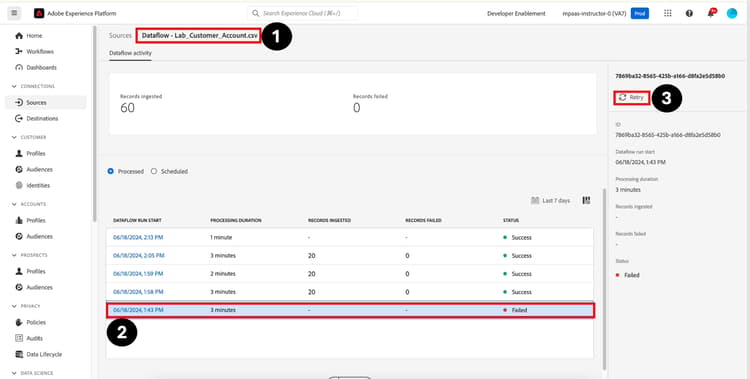750x379 pixels.
Task: Click the Adobe Experience Platform logo
Action: point(39,13)
